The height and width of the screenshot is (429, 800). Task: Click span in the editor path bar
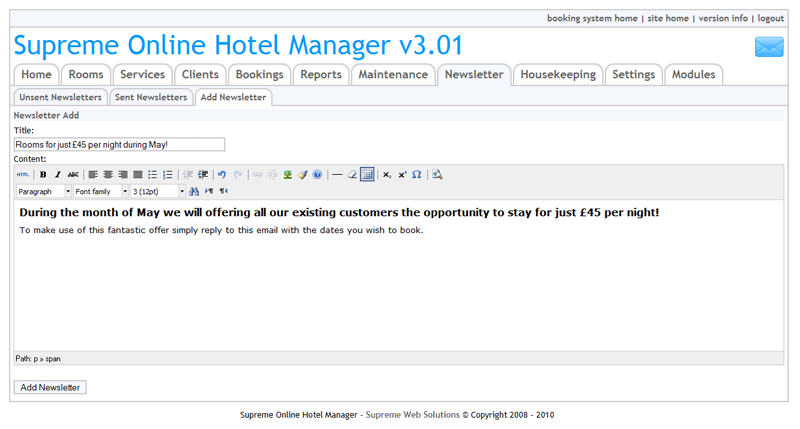coord(53,359)
